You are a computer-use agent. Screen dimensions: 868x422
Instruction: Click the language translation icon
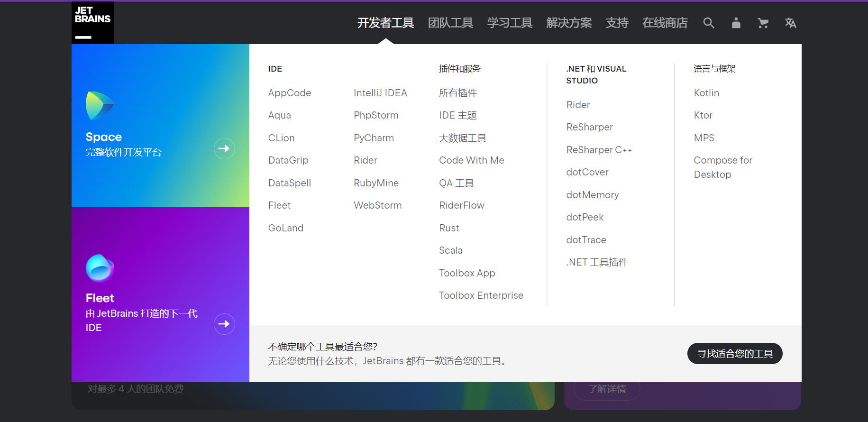click(x=790, y=23)
